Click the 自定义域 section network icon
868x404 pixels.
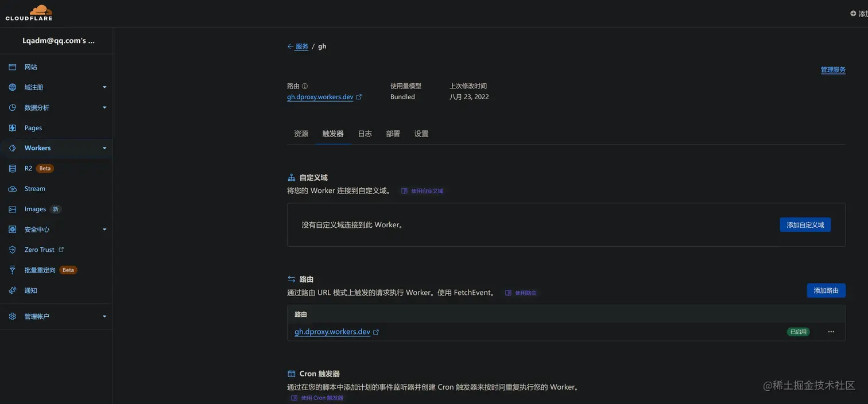pos(291,178)
